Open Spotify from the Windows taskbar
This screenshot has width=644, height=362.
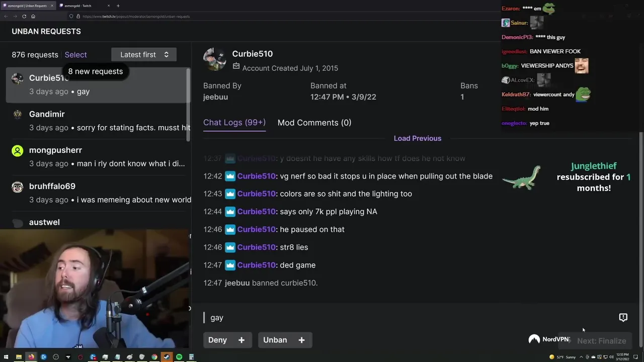[x=179, y=357]
